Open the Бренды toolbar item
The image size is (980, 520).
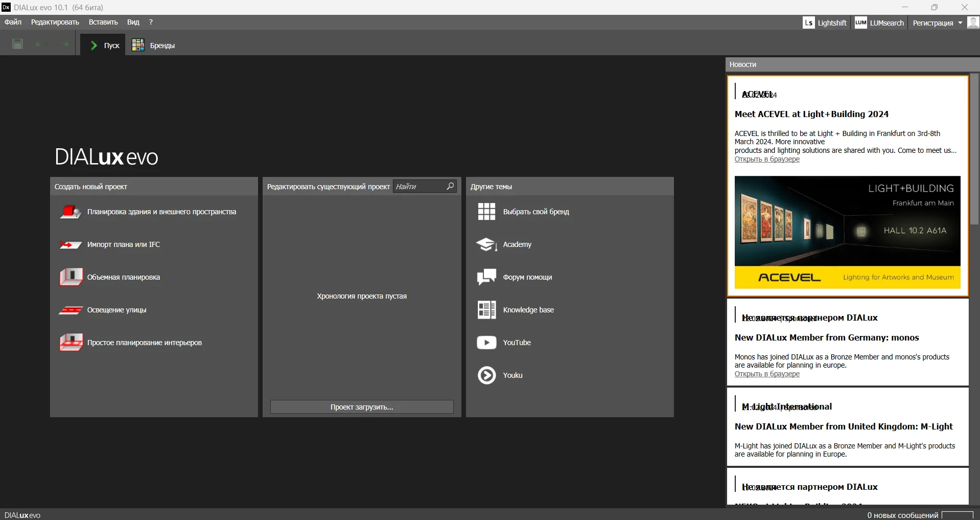pyautogui.click(x=154, y=46)
